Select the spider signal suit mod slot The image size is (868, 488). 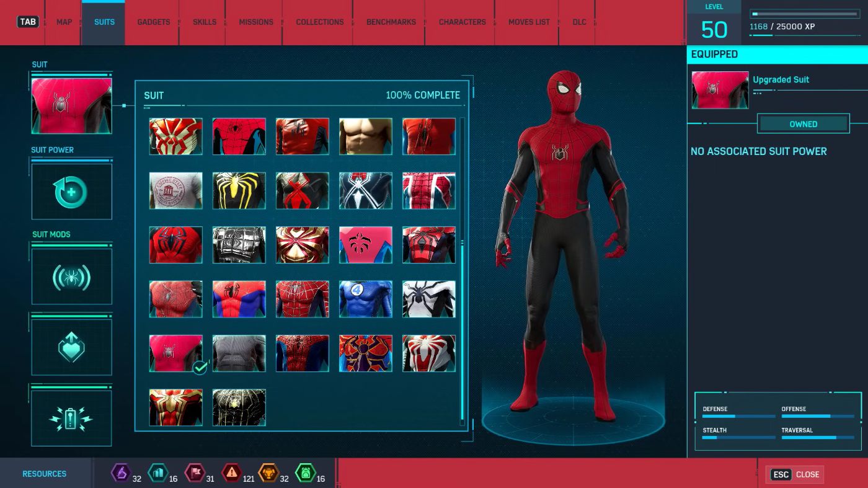point(71,277)
